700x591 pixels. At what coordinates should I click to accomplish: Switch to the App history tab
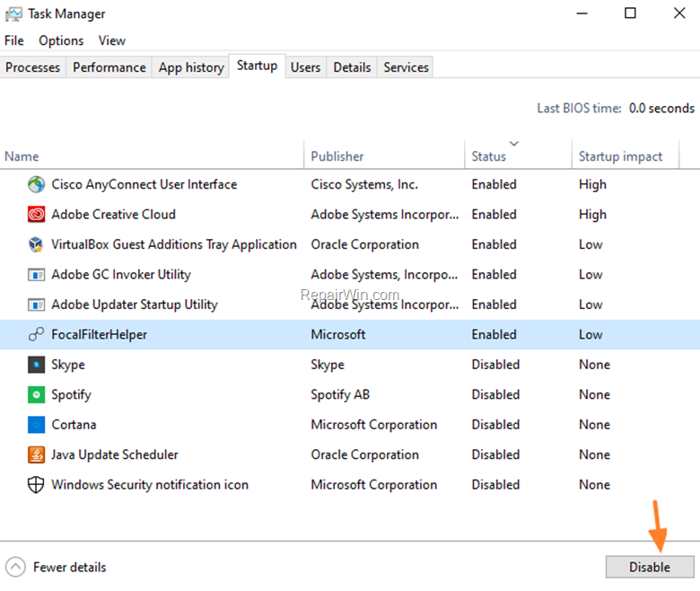(191, 67)
